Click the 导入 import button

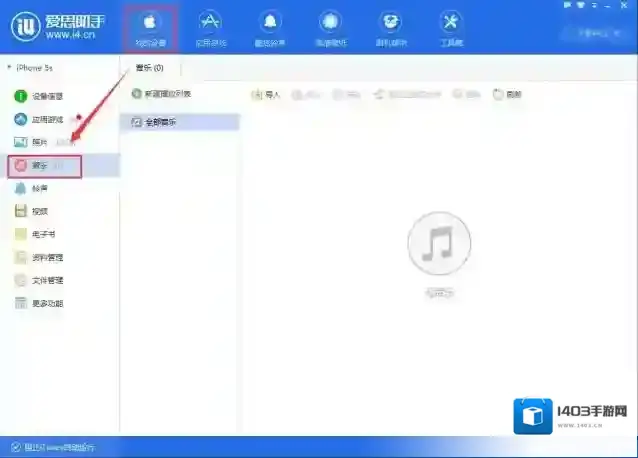click(x=266, y=95)
